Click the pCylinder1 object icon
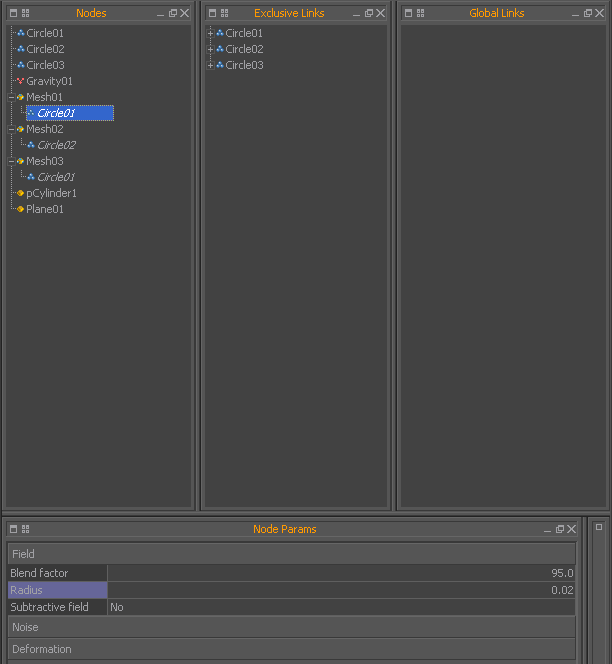 pos(20,193)
